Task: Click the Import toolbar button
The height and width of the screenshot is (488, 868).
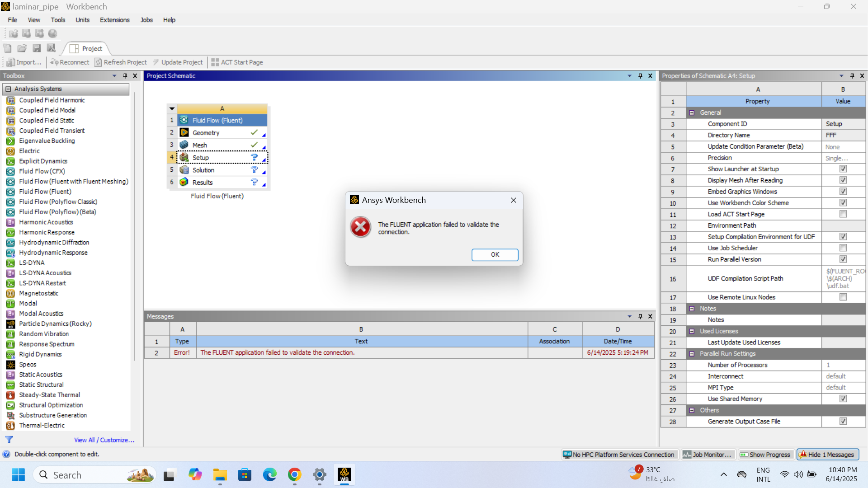Action: coord(24,62)
